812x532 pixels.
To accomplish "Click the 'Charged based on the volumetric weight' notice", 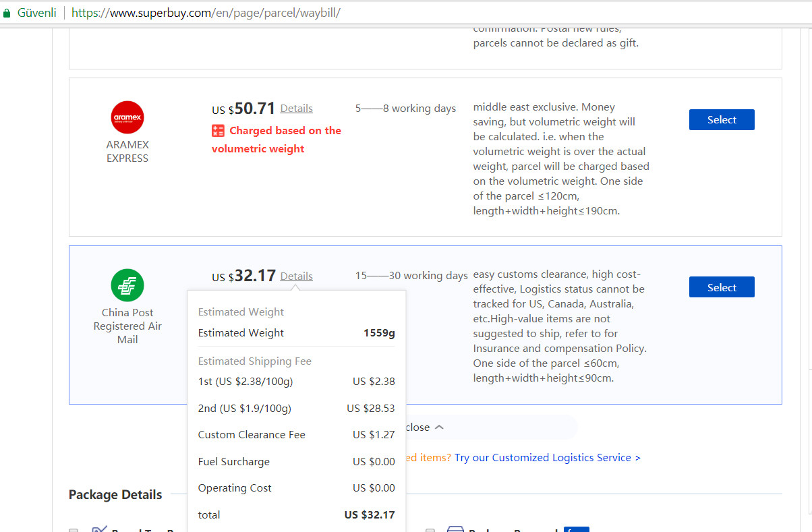I will [x=277, y=140].
